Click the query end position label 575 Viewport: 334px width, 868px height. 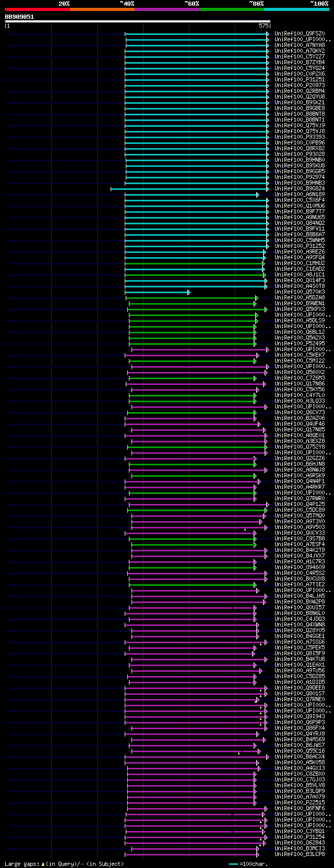point(264,26)
